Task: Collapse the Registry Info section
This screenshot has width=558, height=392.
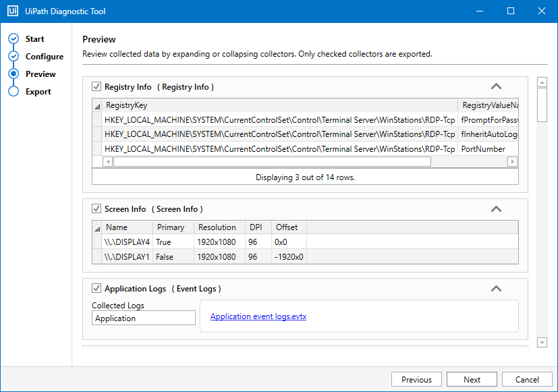Action: click(496, 86)
